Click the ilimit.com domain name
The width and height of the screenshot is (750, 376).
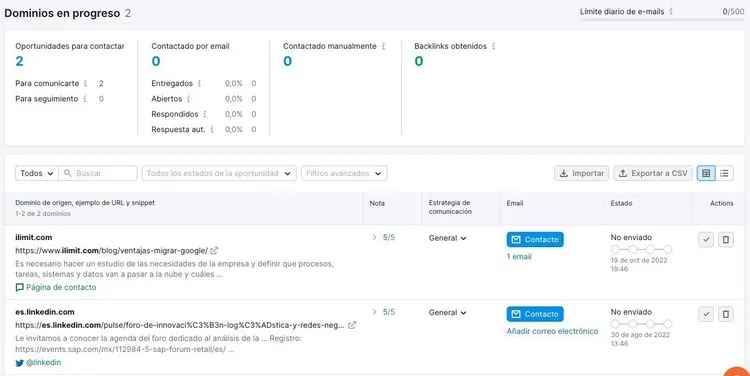tap(33, 237)
